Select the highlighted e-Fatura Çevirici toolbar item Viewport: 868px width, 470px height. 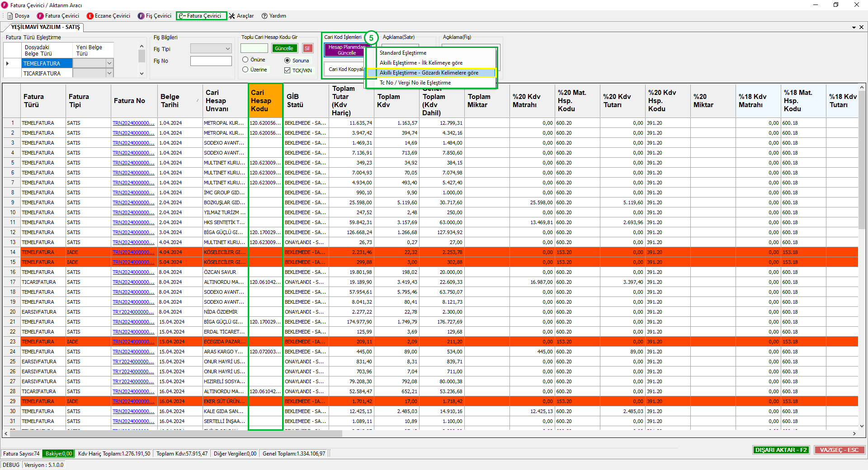tap(201, 16)
